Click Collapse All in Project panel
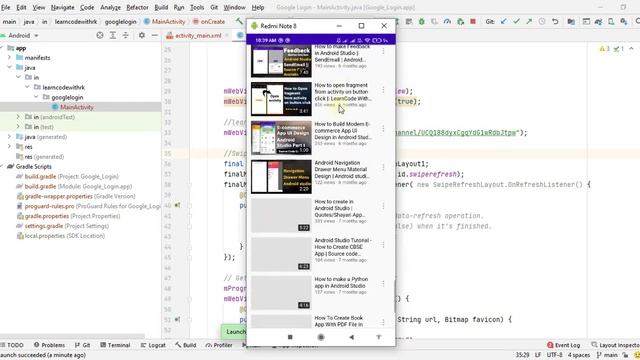The image size is (640, 360). pos(126,36)
